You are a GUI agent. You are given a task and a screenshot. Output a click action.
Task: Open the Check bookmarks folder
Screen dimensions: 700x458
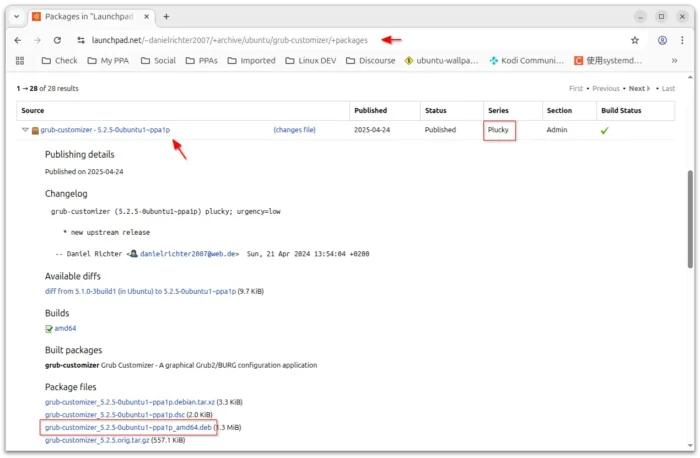tap(59, 61)
